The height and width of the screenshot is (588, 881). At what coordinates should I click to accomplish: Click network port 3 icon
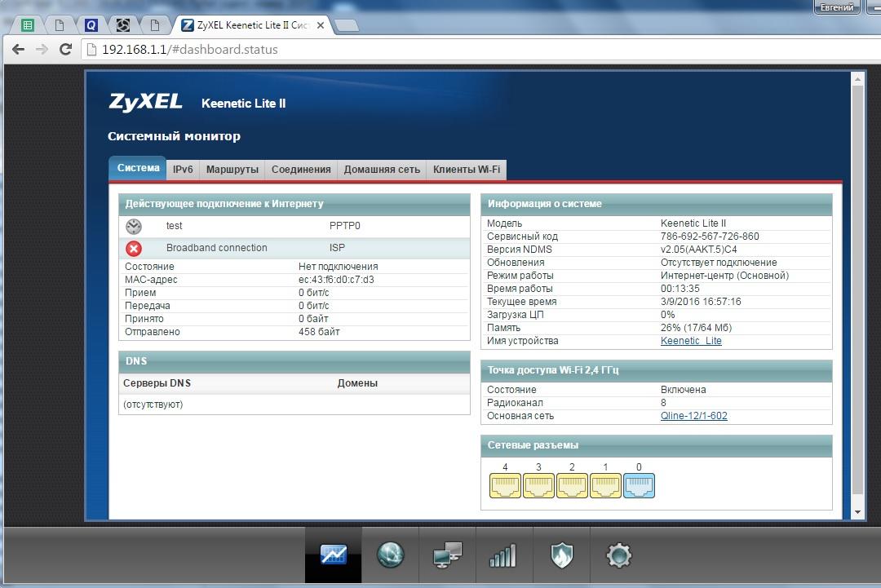click(x=539, y=486)
